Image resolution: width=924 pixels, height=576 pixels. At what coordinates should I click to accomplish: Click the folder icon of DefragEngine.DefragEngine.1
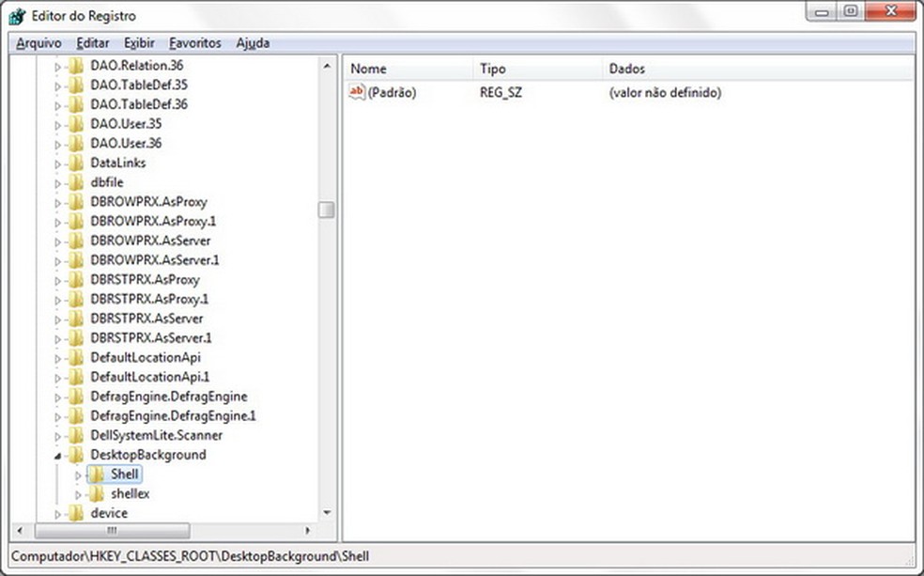tap(76, 415)
